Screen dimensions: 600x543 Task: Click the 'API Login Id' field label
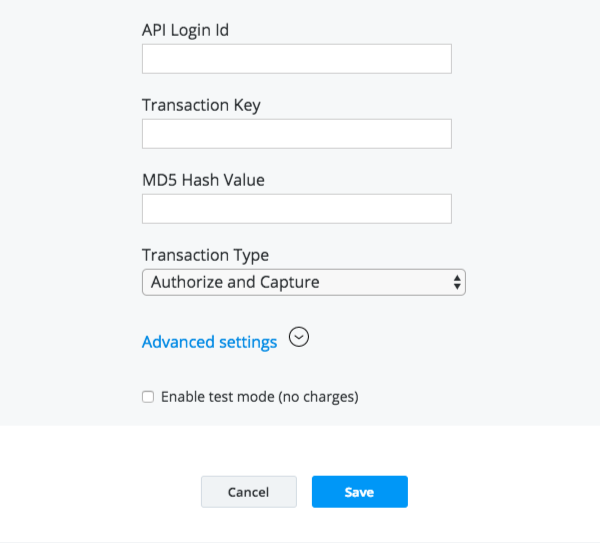(x=185, y=30)
